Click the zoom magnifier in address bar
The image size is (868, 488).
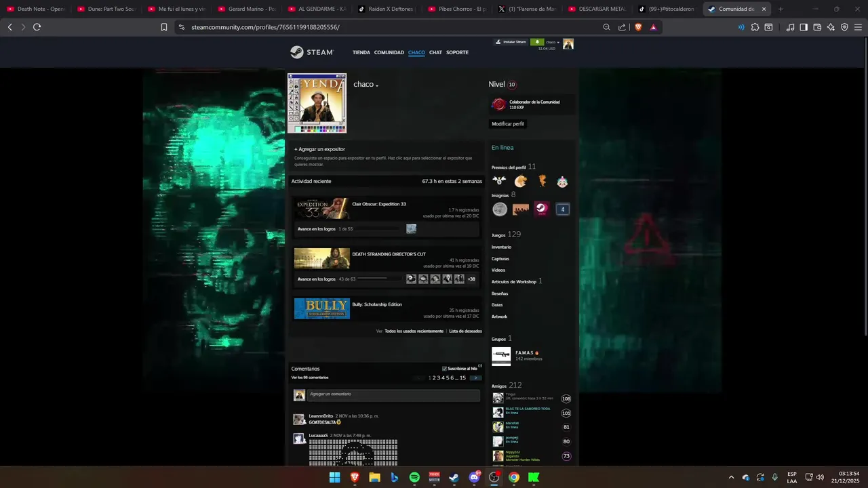coord(606,27)
